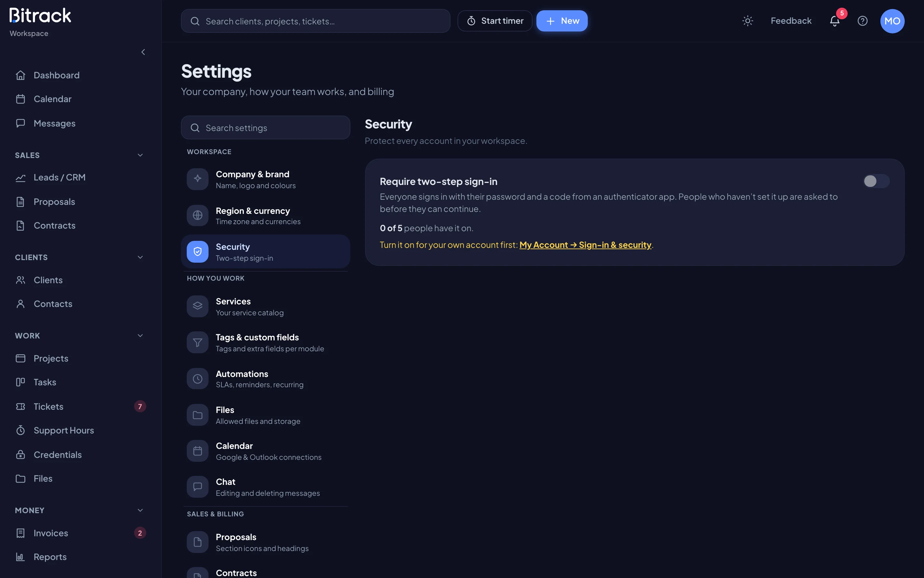
Task: Click the Calendar settings icon
Action: [197, 451]
